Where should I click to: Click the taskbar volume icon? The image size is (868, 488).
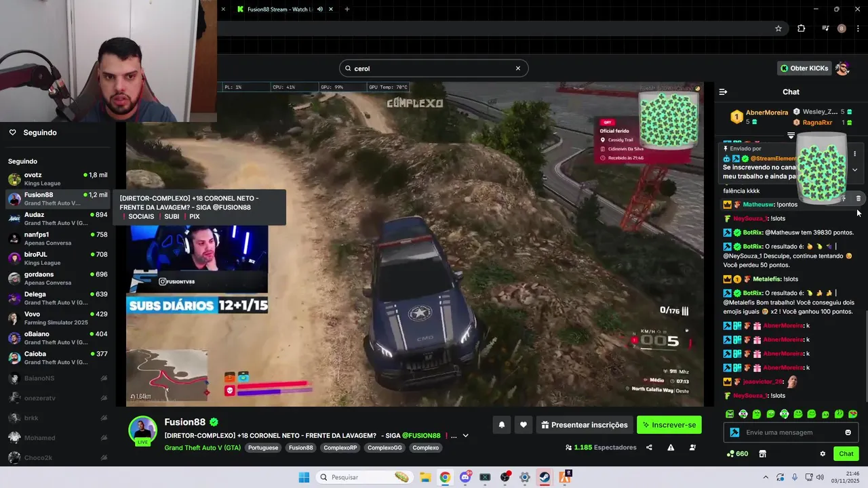820,477
